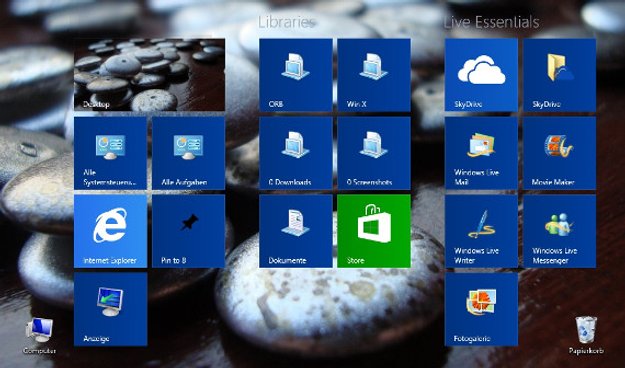Launch the Internet Explorer tile

point(110,231)
